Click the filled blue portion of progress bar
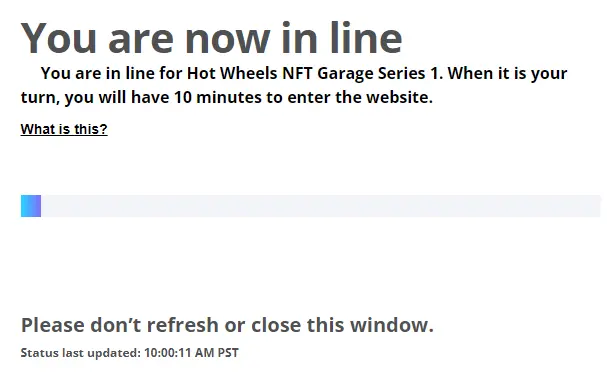Image resolution: width=607 pixels, height=378 pixels. click(x=31, y=206)
